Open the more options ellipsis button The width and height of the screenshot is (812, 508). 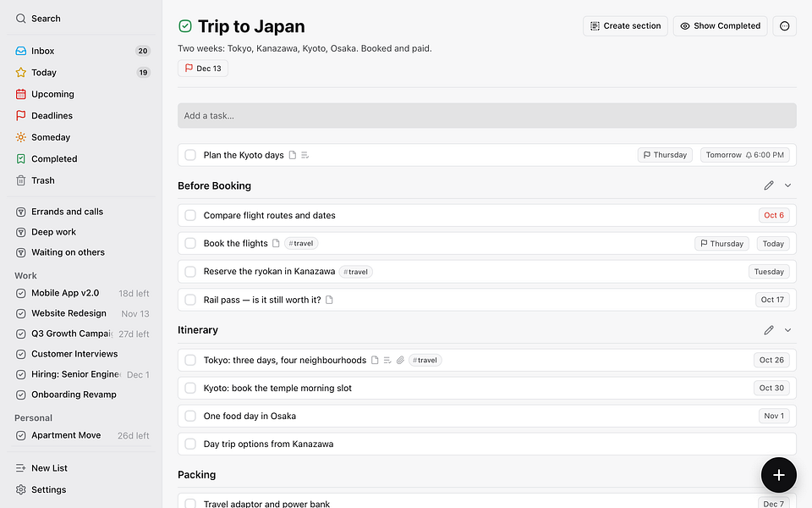pyautogui.click(x=785, y=26)
